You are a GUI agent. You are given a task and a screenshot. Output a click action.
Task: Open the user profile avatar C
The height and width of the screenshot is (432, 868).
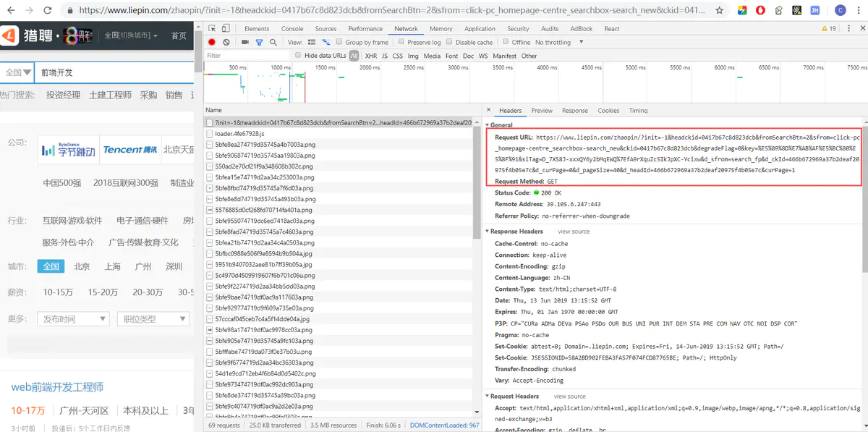pyautogui.click(x=840, y=11)
